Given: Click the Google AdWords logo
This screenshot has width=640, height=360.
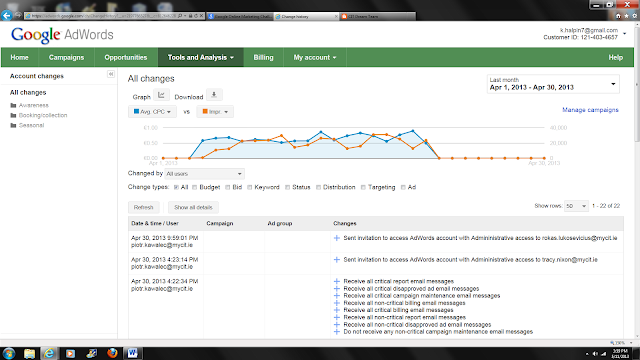Looking at the screenshot, I should (62, 35).
